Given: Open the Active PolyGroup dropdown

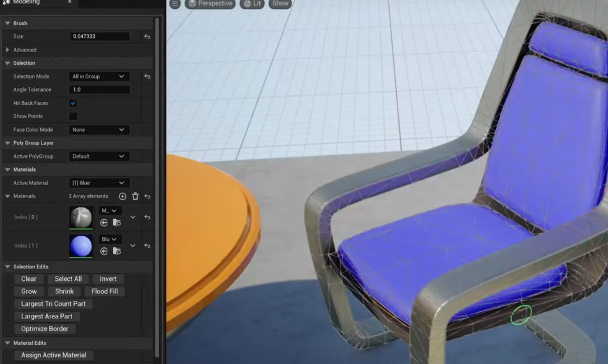Looking at the screenshot, I should tap(99, 156).
